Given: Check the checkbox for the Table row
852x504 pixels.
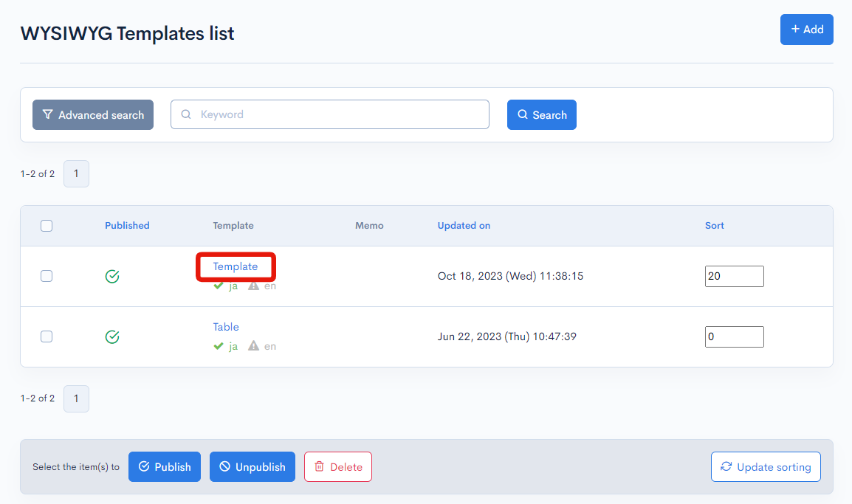Looking at the screenshot, I should 47,336.
